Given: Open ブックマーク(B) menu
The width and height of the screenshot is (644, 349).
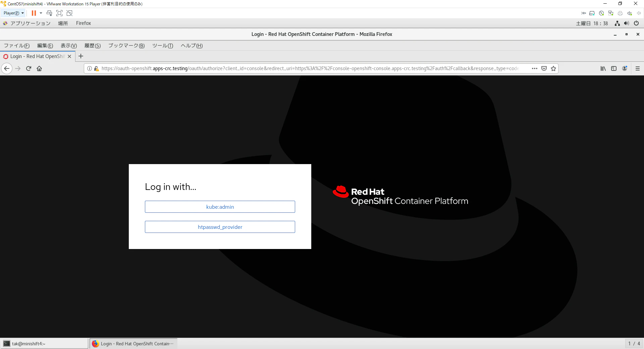Looking at the screenshot, I should coord(126,46).
